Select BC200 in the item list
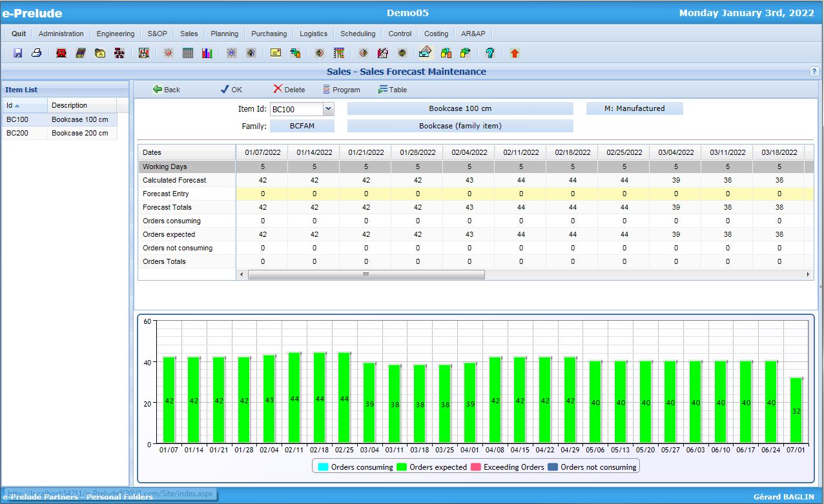824x504 pixels. click(x=18, y=133)
